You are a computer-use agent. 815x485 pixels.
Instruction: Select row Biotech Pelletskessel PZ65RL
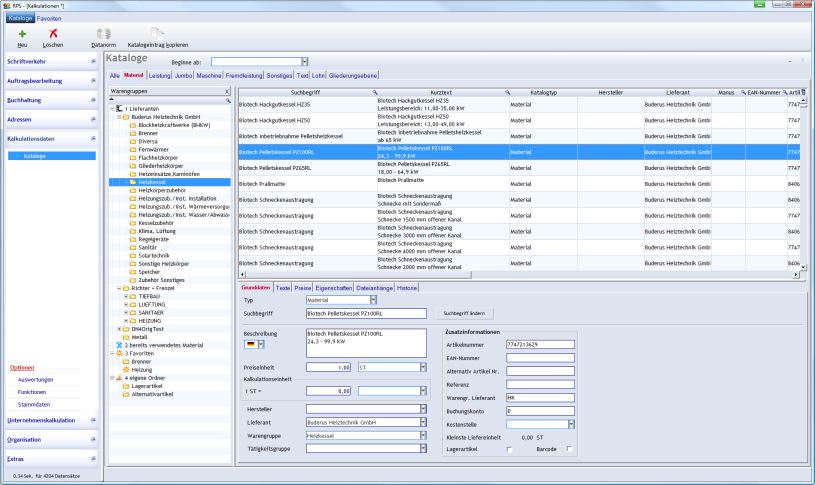[519, 168]
